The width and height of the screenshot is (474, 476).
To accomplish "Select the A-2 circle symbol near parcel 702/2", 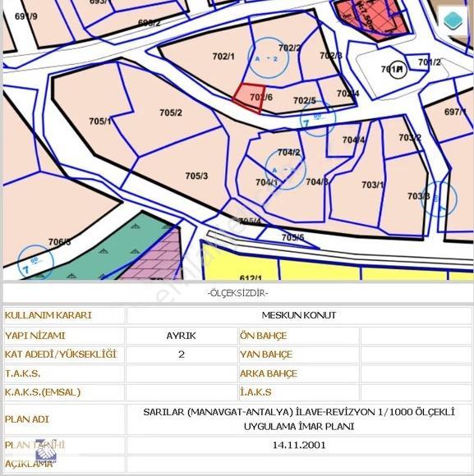I will click(x=268, y=57).
